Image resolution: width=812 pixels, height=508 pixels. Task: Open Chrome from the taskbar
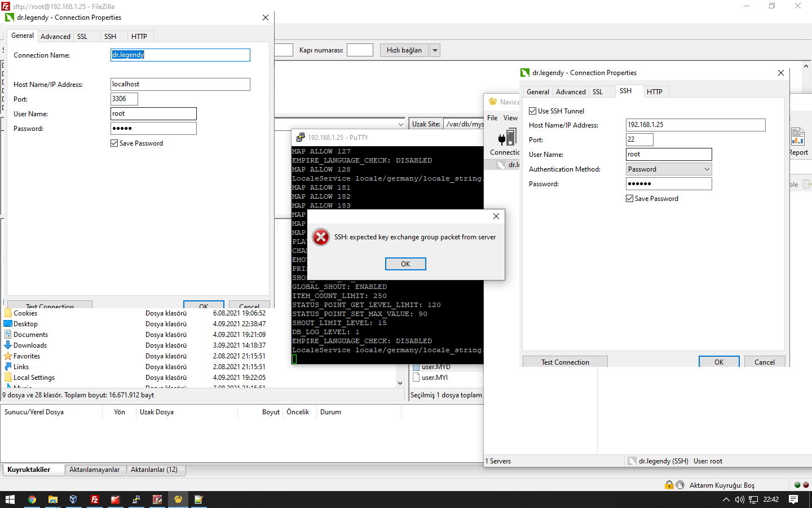[x=32, y=500]
